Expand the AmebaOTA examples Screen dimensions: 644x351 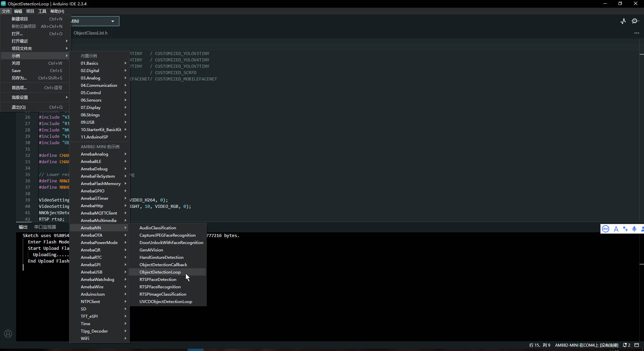(x=100, y=235)
